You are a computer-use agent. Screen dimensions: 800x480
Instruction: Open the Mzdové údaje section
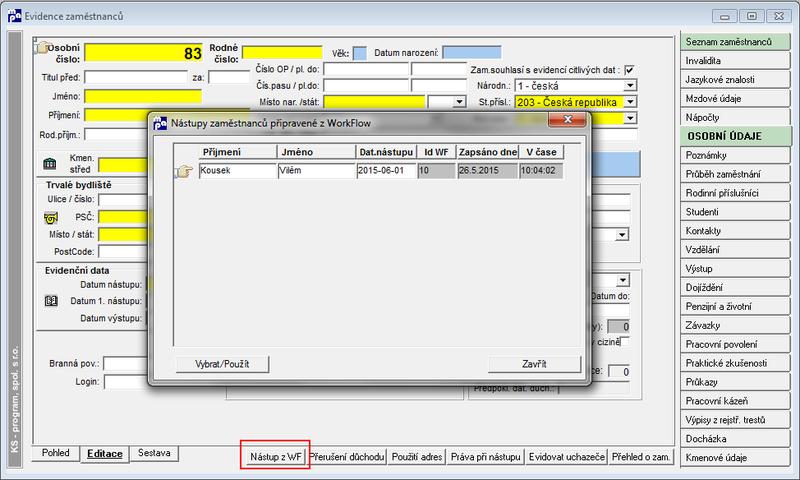click(x=735, y=98)
